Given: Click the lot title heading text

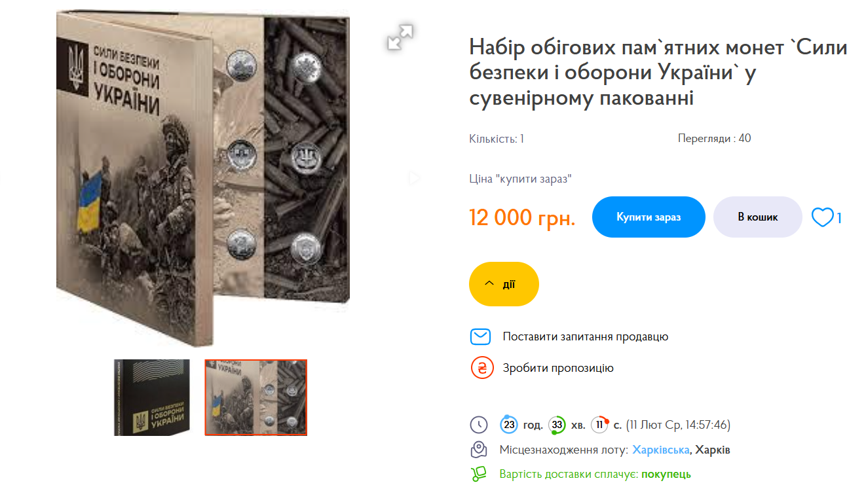Looking at the screenshot, I should (658, 73).
